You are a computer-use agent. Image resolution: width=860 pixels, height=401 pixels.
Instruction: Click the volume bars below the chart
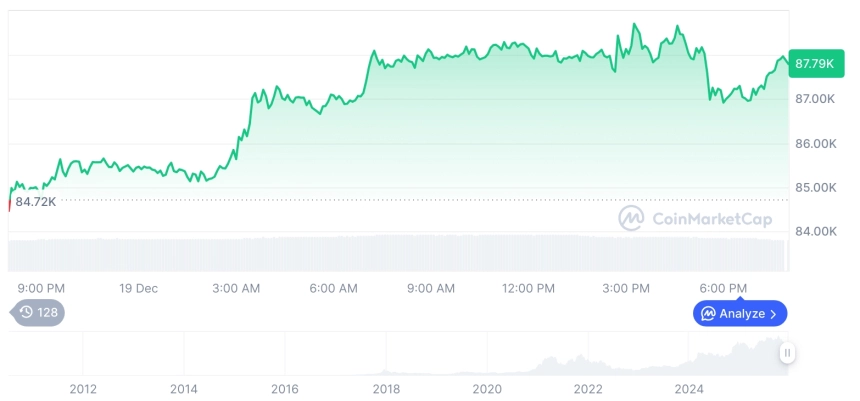[400, 253]
